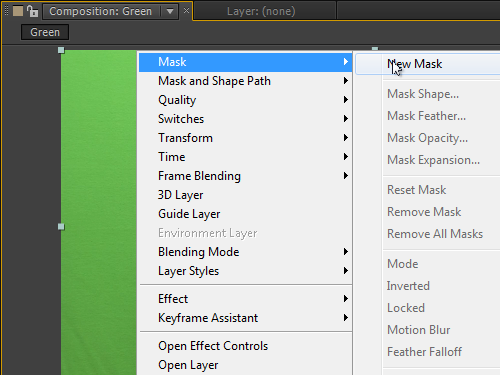Click Mask Shape... in the submenu
Viewport: 500px width, 375px height.
(423, 94)
